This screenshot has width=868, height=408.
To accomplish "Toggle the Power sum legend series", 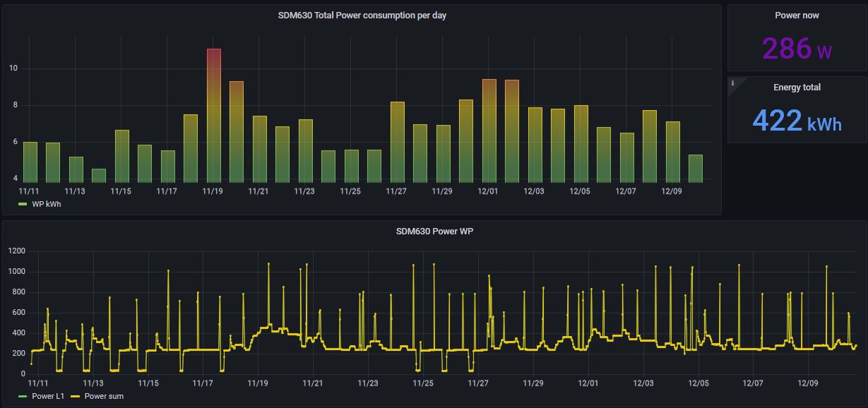I will click(x=104, y=396).
